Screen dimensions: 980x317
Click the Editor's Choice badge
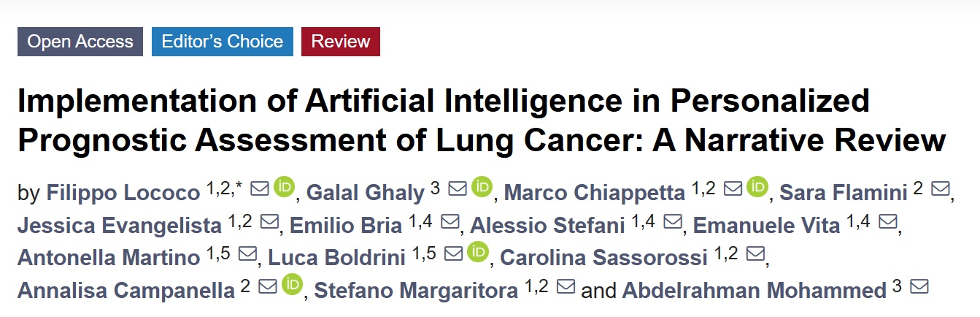[222, 42]
